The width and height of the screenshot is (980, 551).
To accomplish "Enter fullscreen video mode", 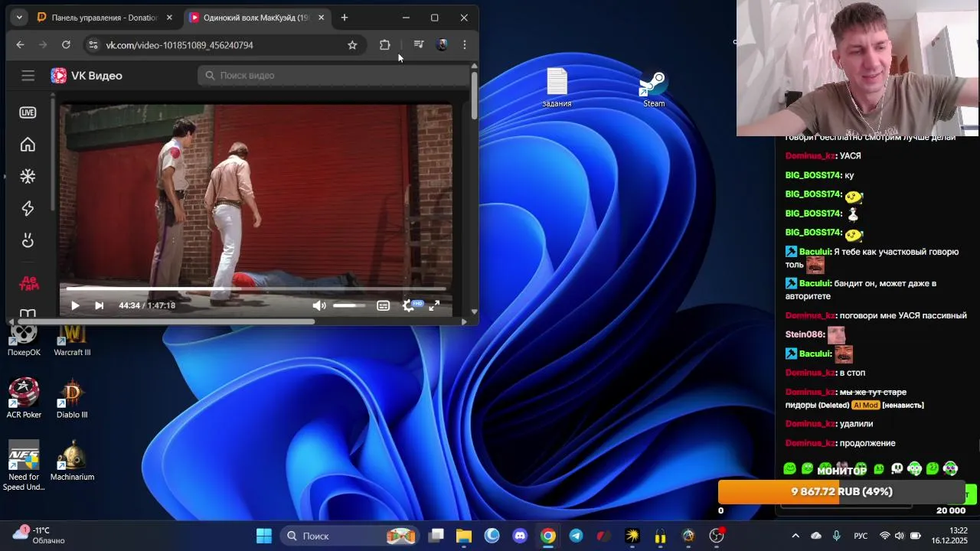I will pos(434,305).
